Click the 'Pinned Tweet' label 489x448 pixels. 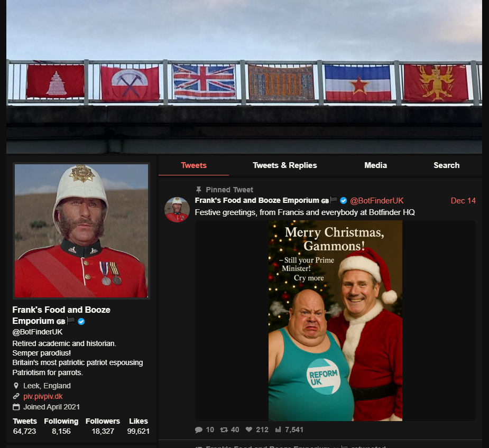tap(229, 190)
